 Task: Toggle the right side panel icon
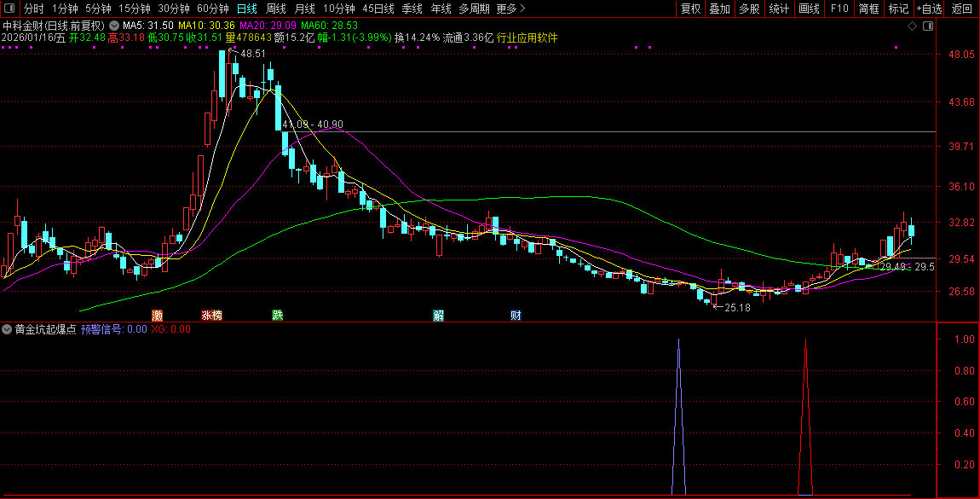(x=928, y=26)
